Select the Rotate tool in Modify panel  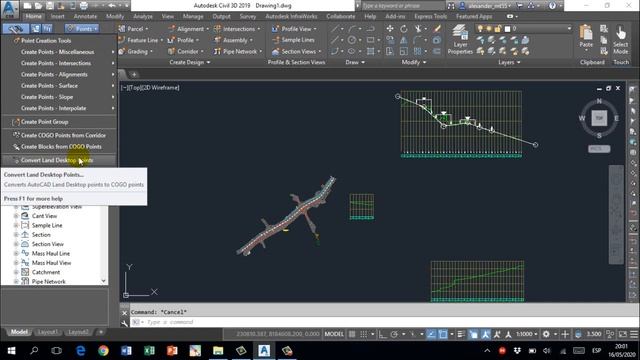[x=403, y=29]
